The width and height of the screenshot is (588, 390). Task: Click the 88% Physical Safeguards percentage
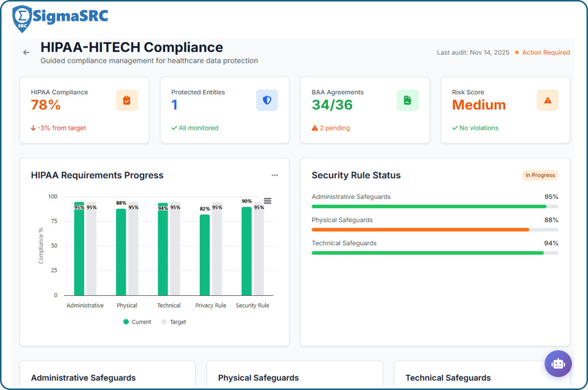(x=552, y=220)
